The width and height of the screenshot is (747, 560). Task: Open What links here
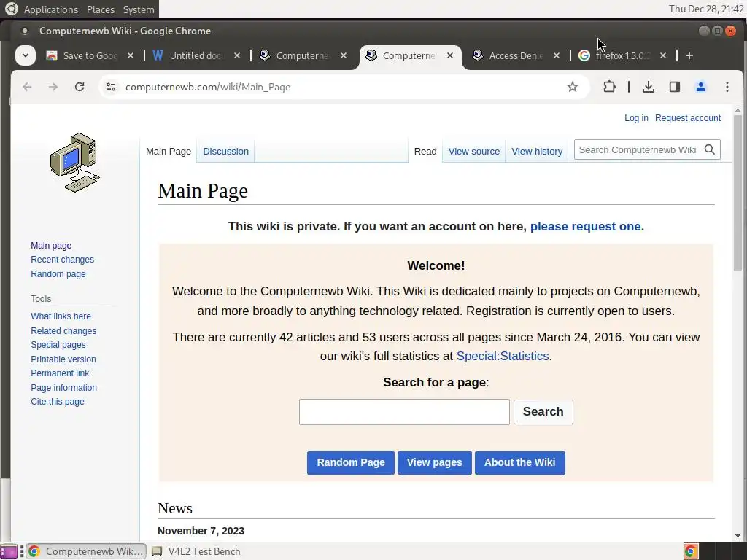point(61,316)
